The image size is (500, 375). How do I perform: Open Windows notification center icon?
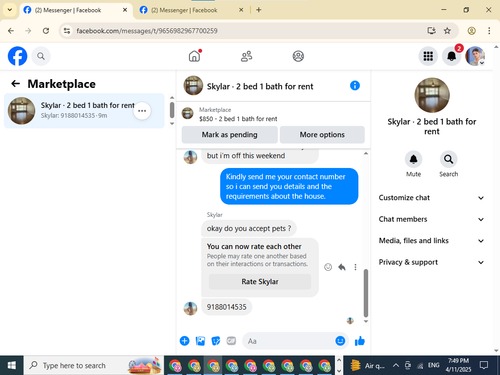click(x=484, y=365)
